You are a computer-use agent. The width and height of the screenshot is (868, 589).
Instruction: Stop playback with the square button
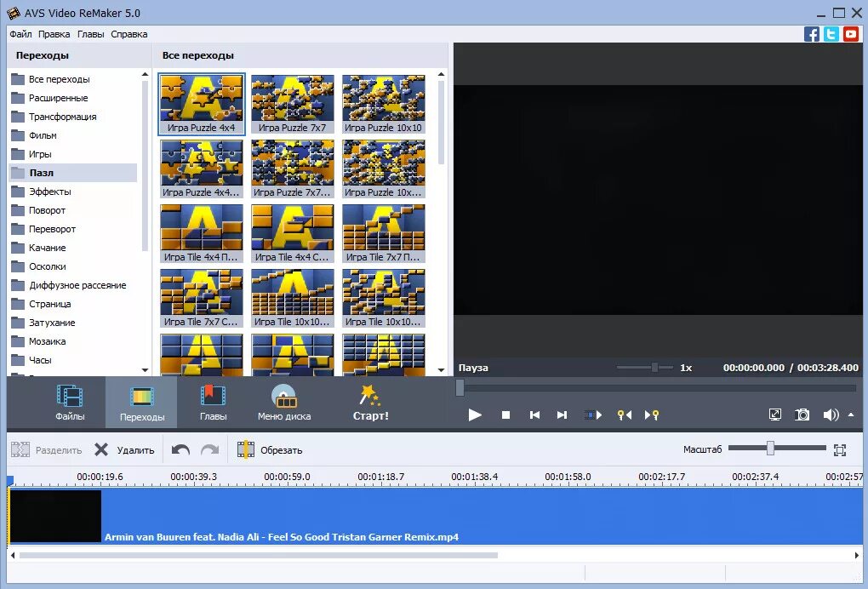(x=505, y=415)
